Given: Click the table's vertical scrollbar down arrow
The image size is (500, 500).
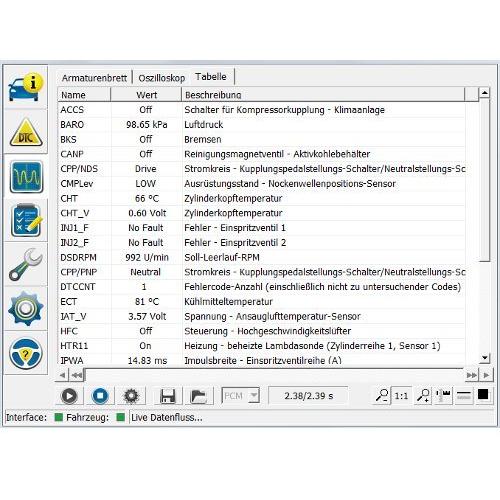Looking at the screenshot, I should [484, 358].
